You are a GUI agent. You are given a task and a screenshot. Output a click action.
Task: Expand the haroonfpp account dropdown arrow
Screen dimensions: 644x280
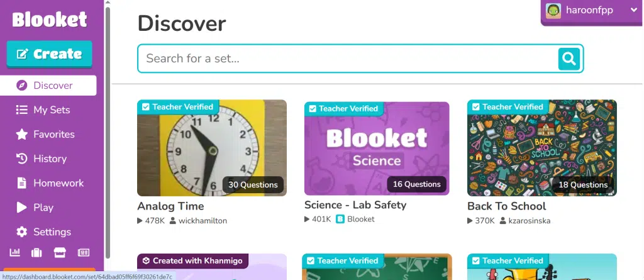pyautogui.click(x=633, y=10)
